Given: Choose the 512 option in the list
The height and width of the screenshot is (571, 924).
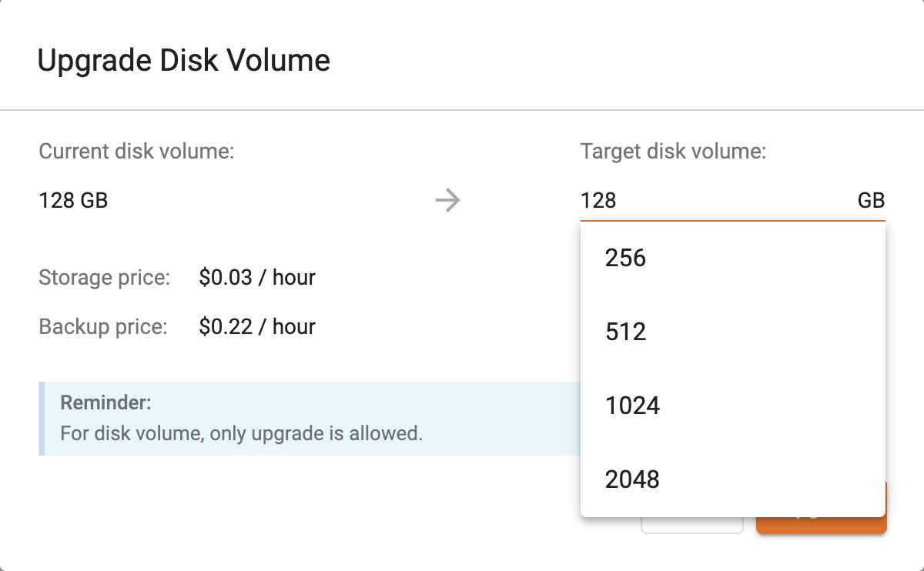Looking at the screenshot, I should pyautogui.click(x=625, y=332).
